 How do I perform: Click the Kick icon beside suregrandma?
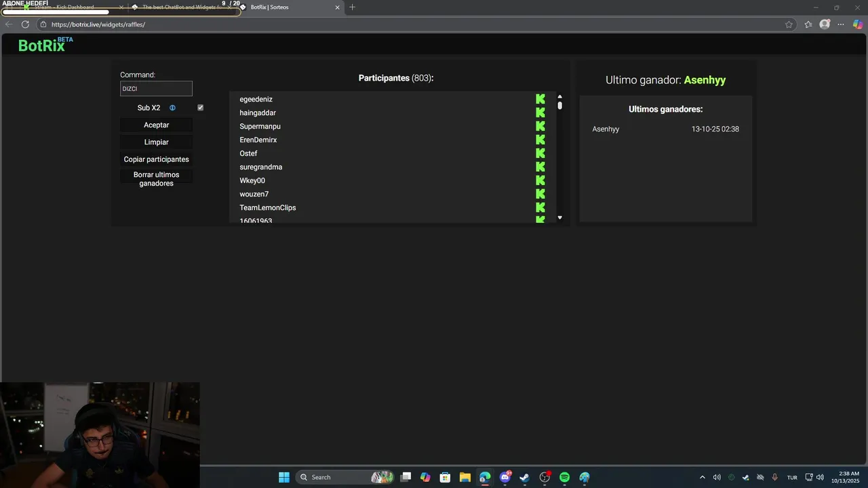[x=540, y=167]
